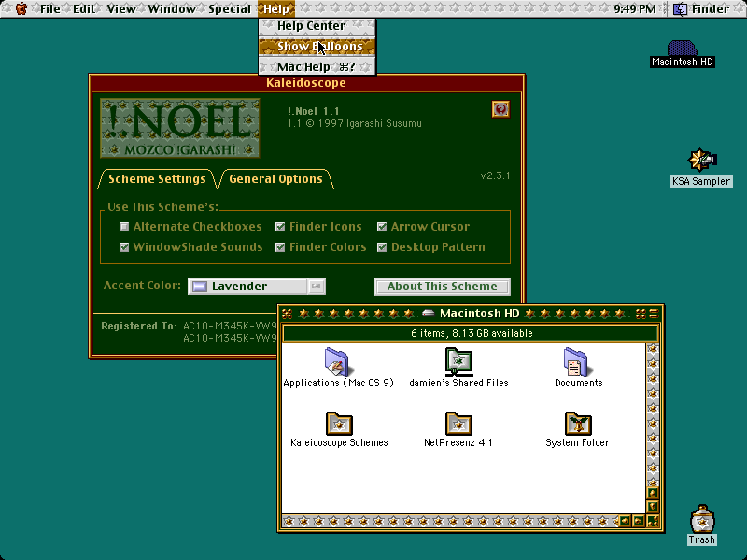
Task: Click scroll up arrow in Macintosh HD window
Action: [653, 493]
